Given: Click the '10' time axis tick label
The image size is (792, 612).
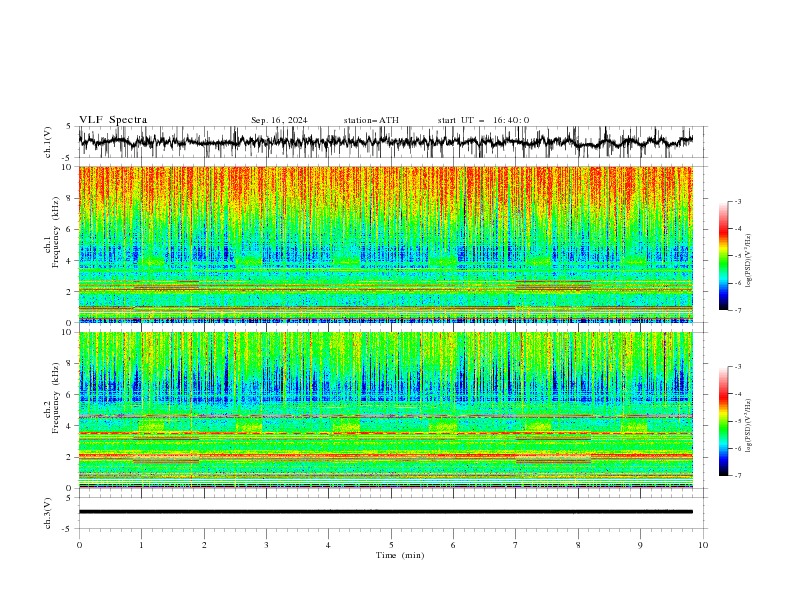Looking at the screenshot, I should pos(703,545).
